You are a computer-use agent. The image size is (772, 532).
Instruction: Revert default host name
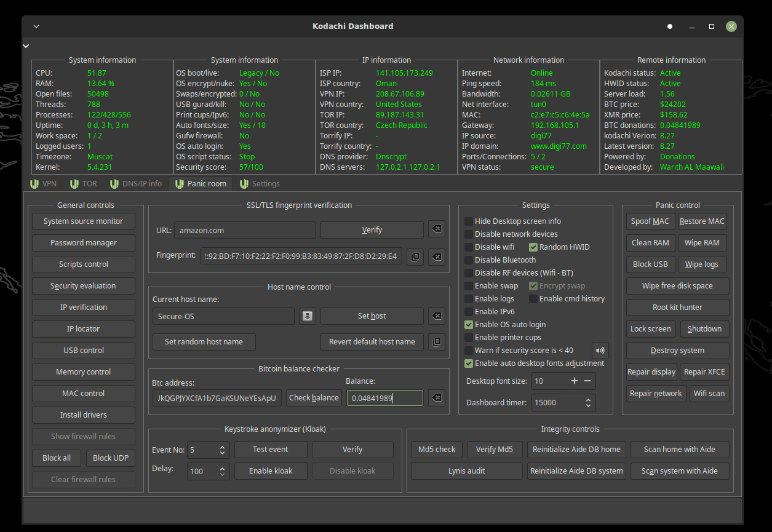372,342
